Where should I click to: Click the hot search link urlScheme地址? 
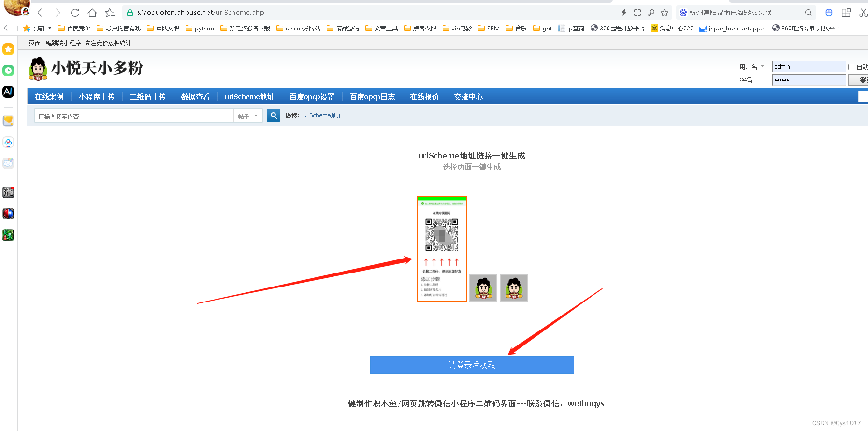coord(322,115)
